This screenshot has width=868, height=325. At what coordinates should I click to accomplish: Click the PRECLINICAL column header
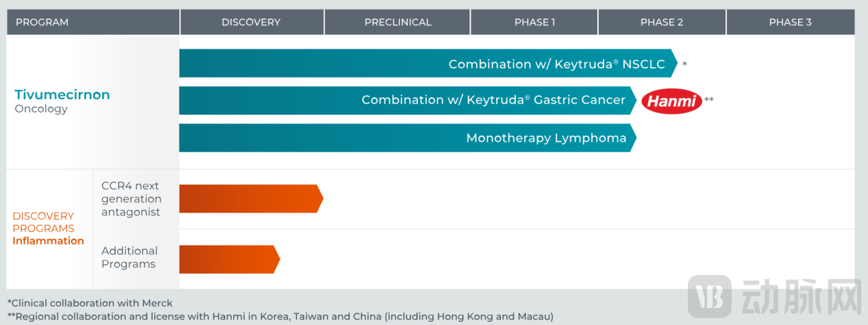pos(397,22)
